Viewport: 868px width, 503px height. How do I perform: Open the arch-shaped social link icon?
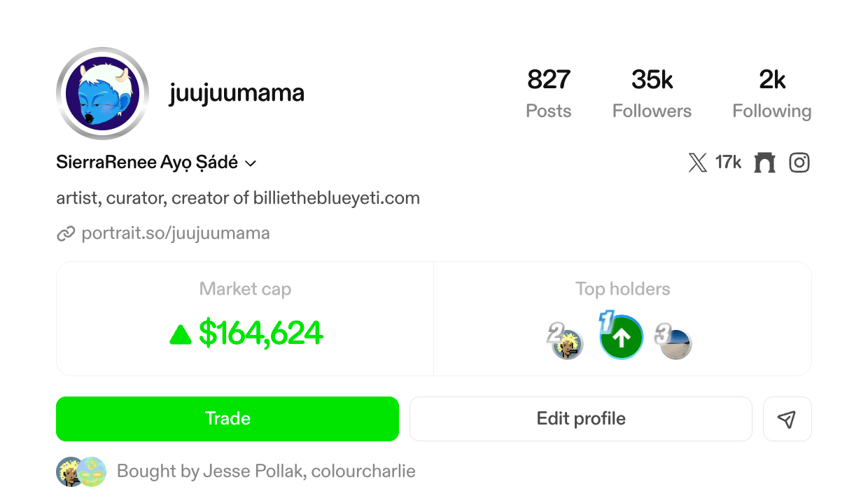tap(764, 163)
